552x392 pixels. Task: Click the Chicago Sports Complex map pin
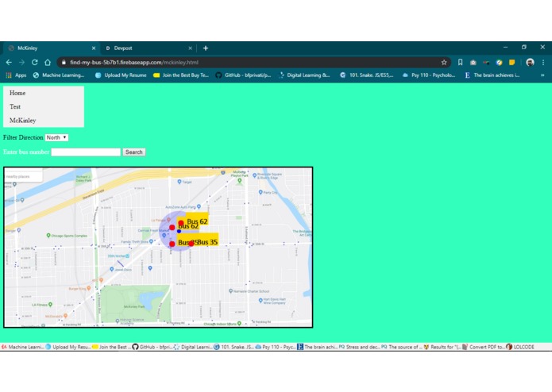pyautogui.click(x=48, y=236)
